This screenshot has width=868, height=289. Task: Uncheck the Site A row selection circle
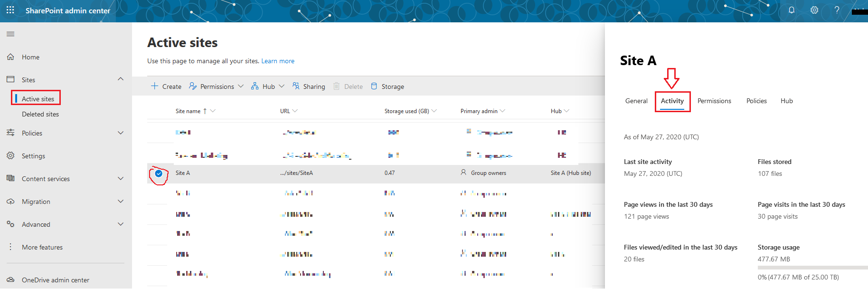pyautogui.click(x=159, y=173)
